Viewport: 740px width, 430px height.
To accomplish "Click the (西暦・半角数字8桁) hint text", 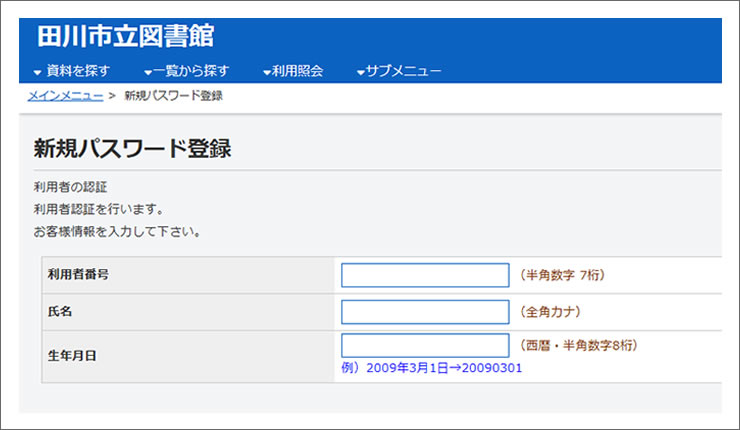I will [x=579, y=345].
